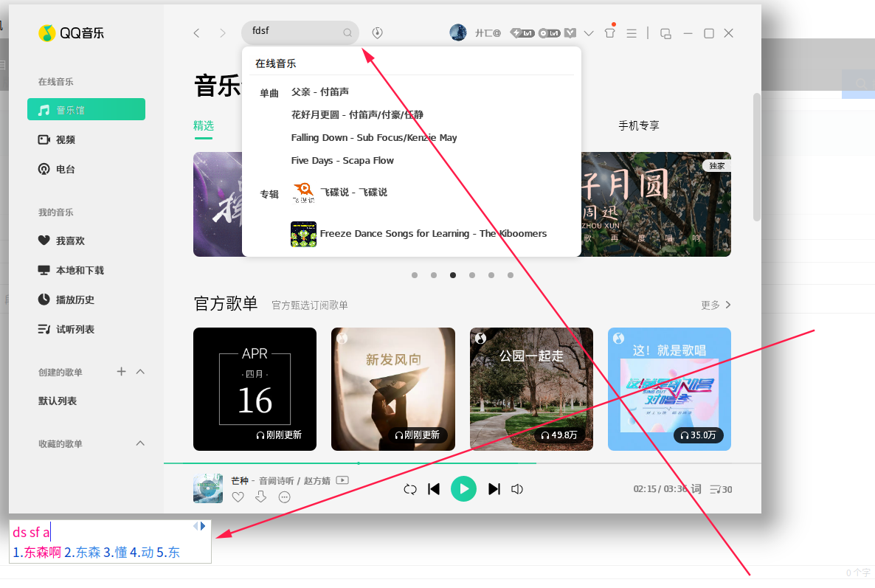Viewport: 875px width, 588px height.
Task: Open the listen-to-identify song icon
Action: [377, 33]
